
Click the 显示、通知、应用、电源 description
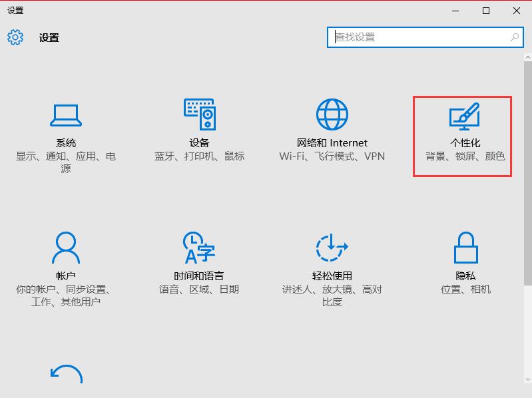66,162
